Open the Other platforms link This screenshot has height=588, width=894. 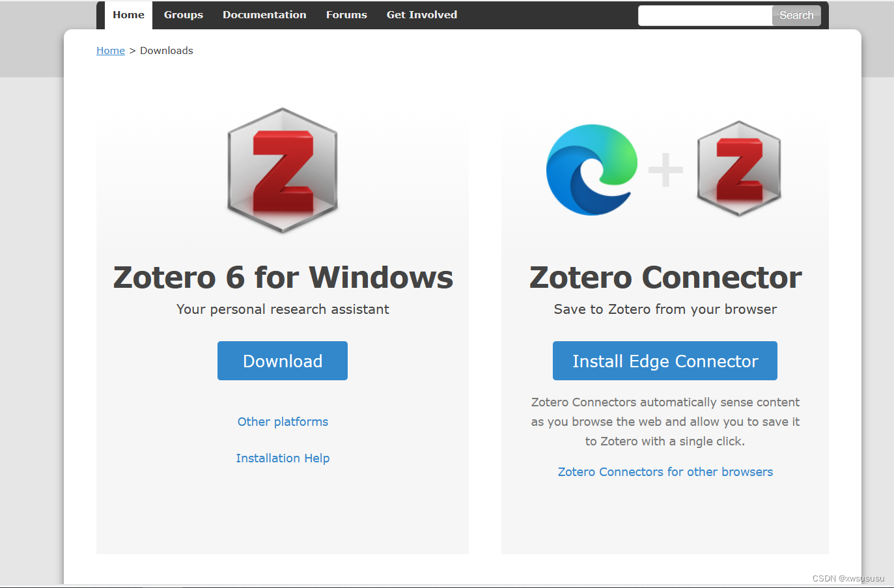tap(282, 421)
